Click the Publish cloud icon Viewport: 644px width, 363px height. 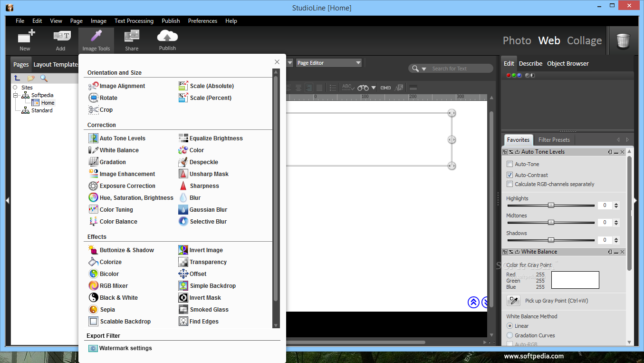pyautogui.click(x=167, y=37)
